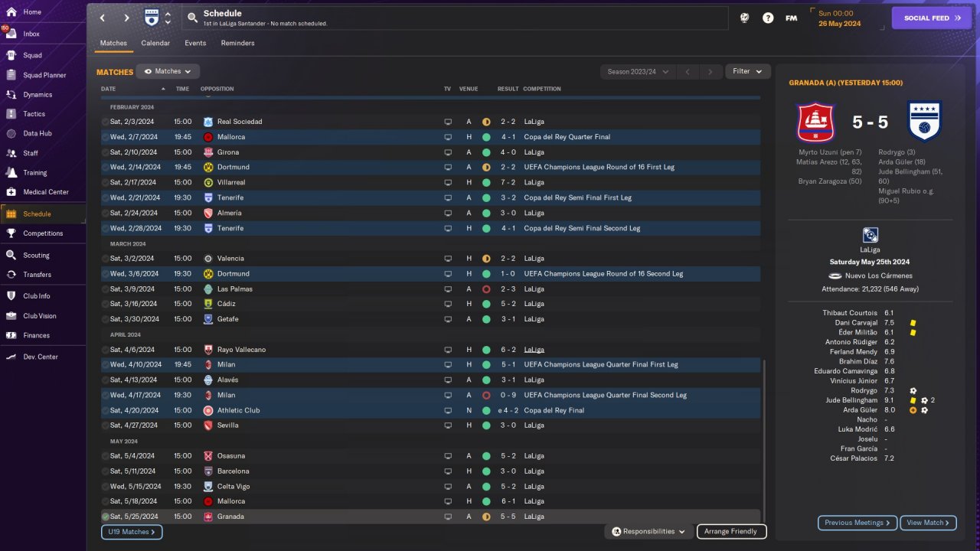Viewport: 980px width, 551px height.
Task: Tick the selector for the Barcelona match
Action: pos(106,471)
